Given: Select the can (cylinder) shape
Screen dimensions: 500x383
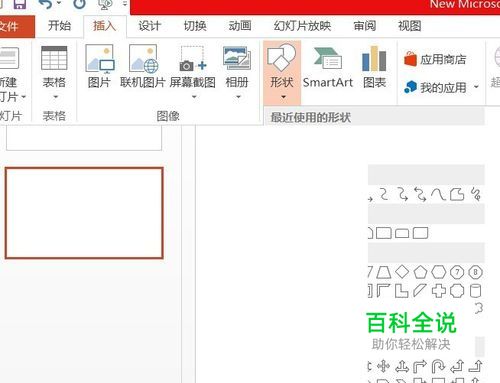Looking at the screenshot, I should pos(475,291).
